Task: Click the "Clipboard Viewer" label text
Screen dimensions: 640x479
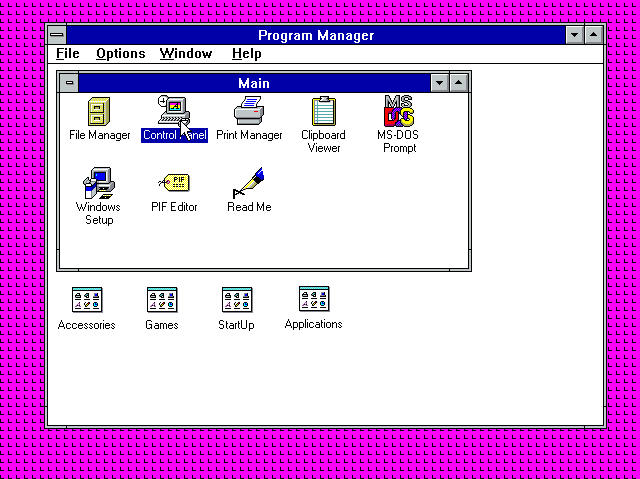Action: [324, 141]
